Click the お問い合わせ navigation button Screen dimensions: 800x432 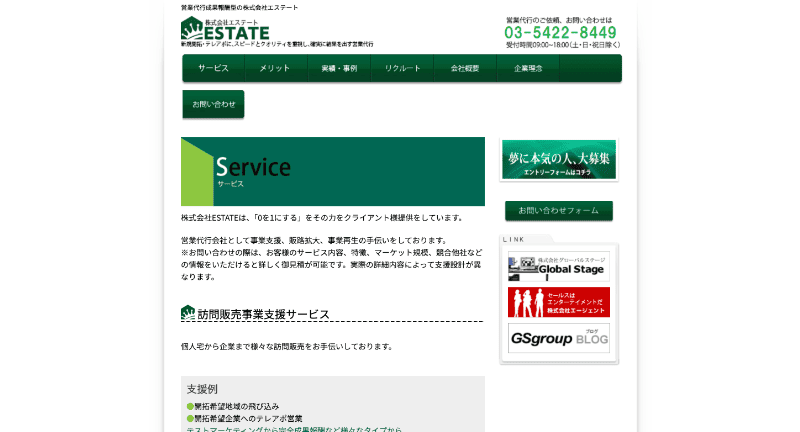click(213, 104)
